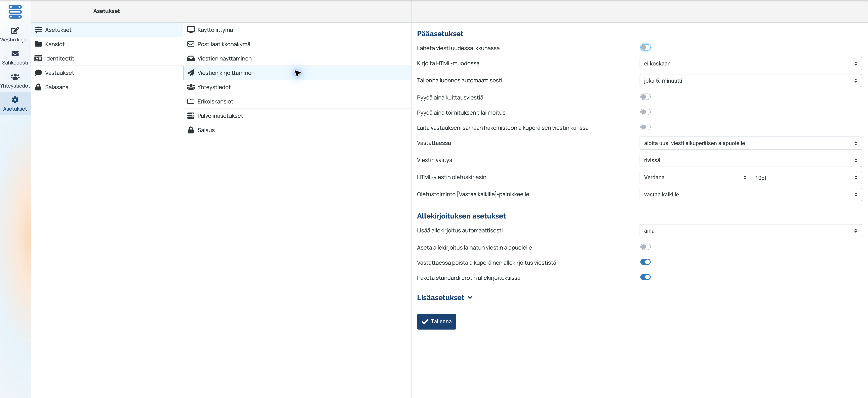Disable Vastattaessa poista alkuperäinen allekirjoitus switch

tap(645, 262)
